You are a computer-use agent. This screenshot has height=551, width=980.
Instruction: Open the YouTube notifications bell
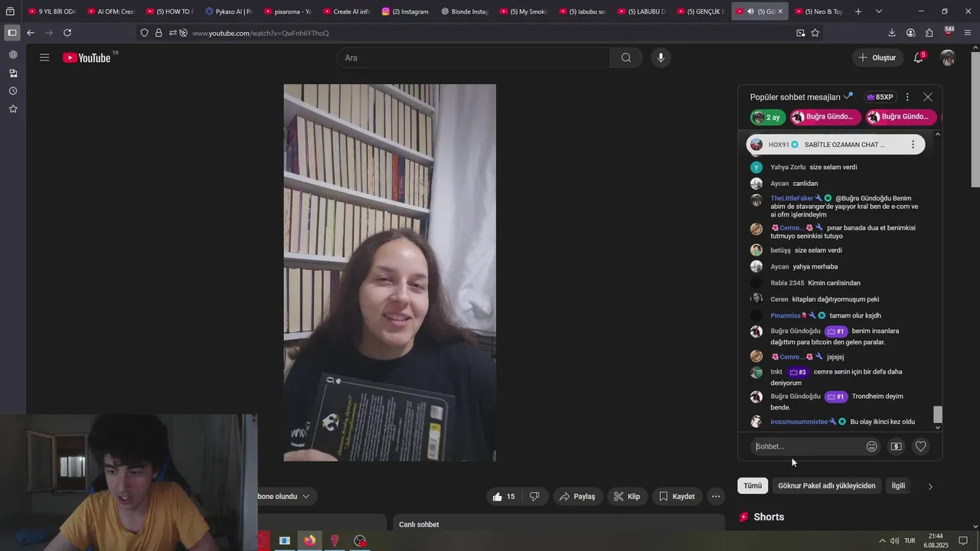point(918,57)
